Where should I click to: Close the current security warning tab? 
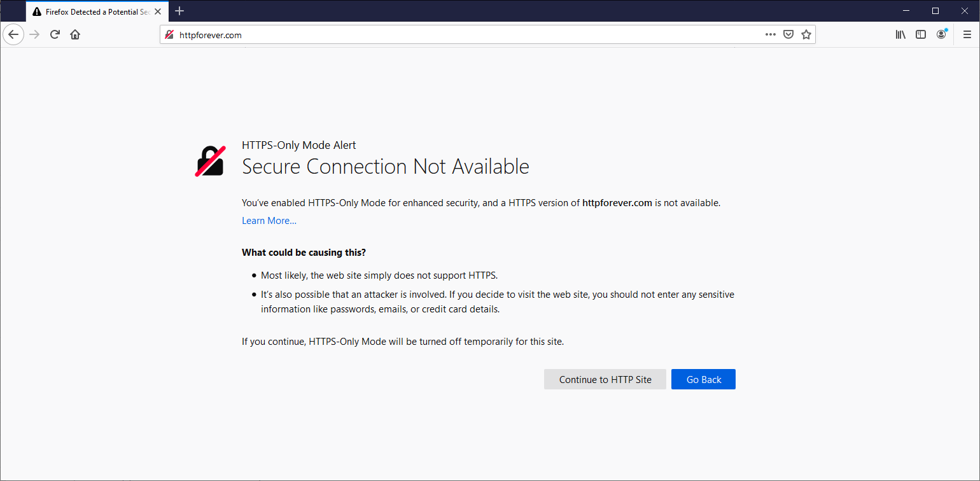click(158, 11)
